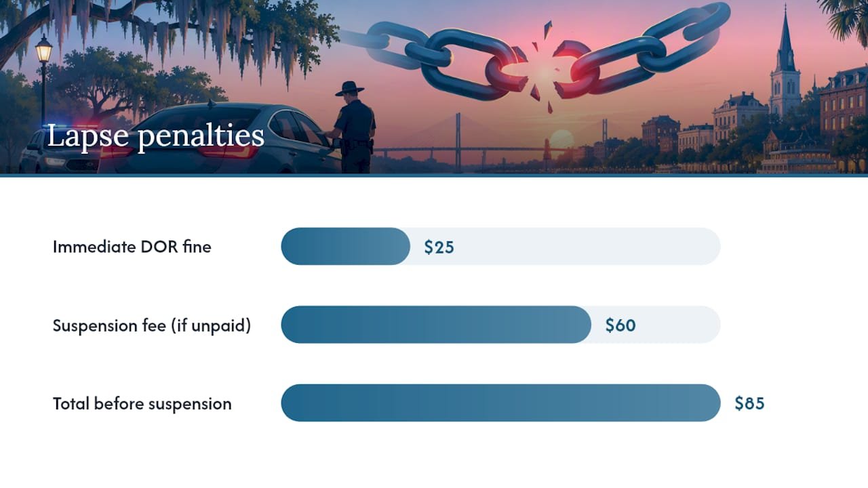Click the $60 value label
868x488 pixels.
pyautogui.click(x=620, y=325)
